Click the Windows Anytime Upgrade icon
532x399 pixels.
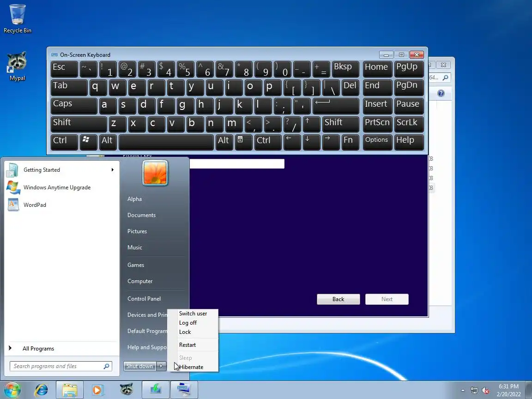pos(13,187)
